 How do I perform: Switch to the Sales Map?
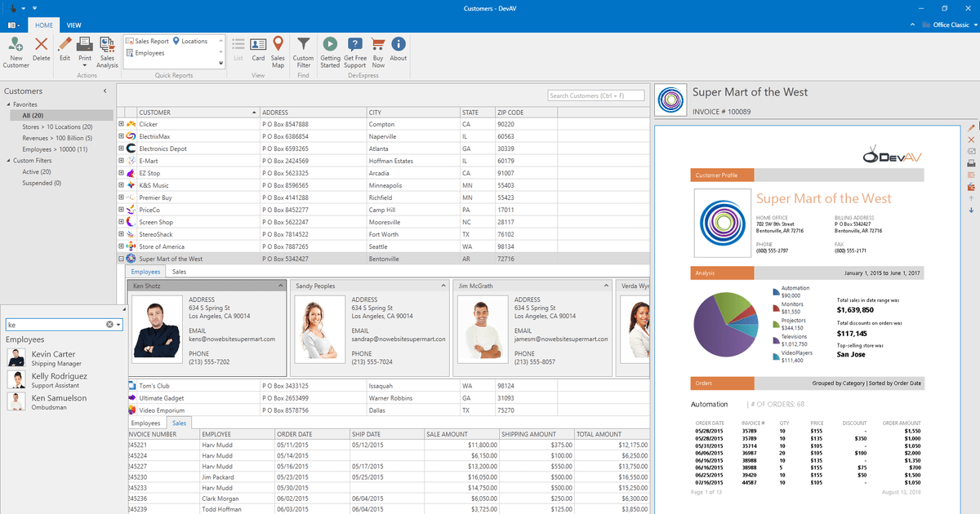coord(278,51)
